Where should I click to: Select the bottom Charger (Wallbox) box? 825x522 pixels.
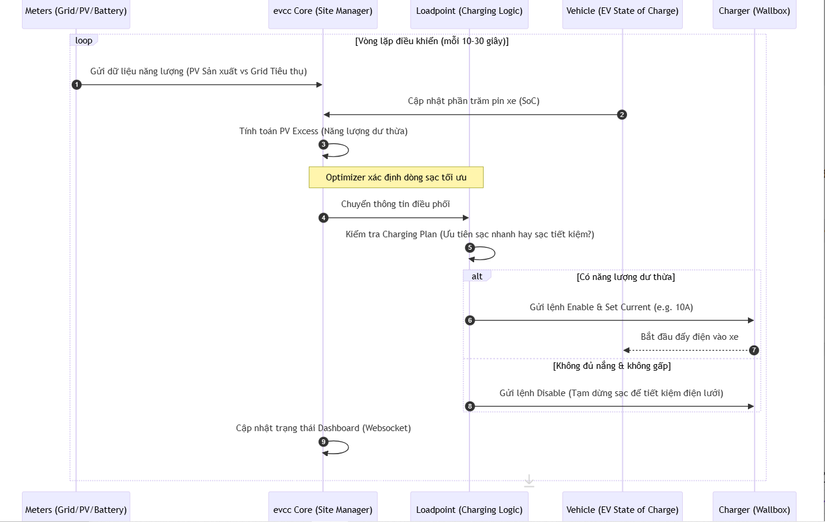(754, 508)
